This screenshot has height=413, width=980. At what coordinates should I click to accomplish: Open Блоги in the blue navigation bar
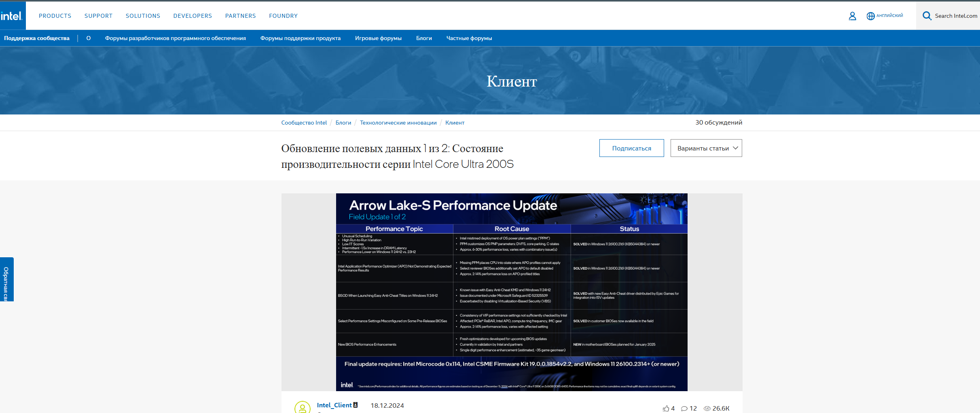point(424,38)
